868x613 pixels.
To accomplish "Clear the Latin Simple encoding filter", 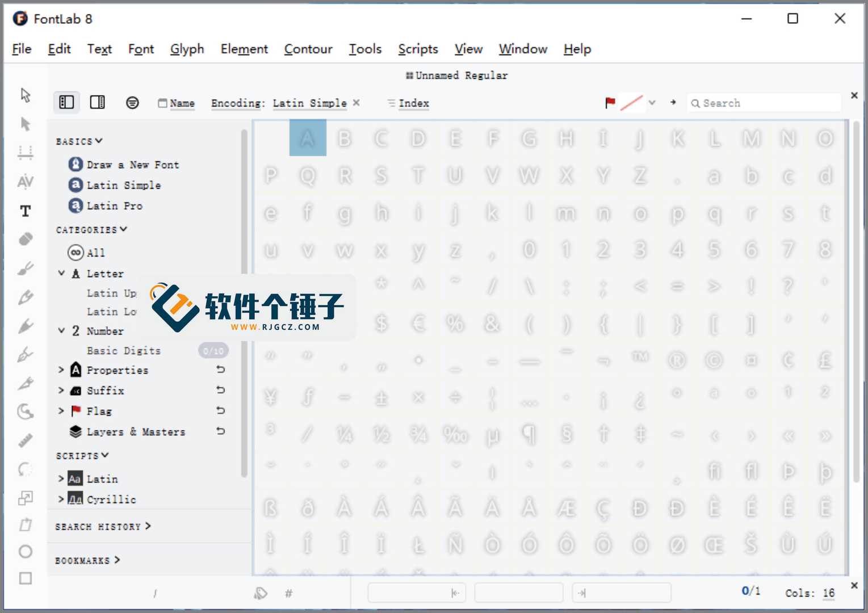I will [x=356, y=102].
